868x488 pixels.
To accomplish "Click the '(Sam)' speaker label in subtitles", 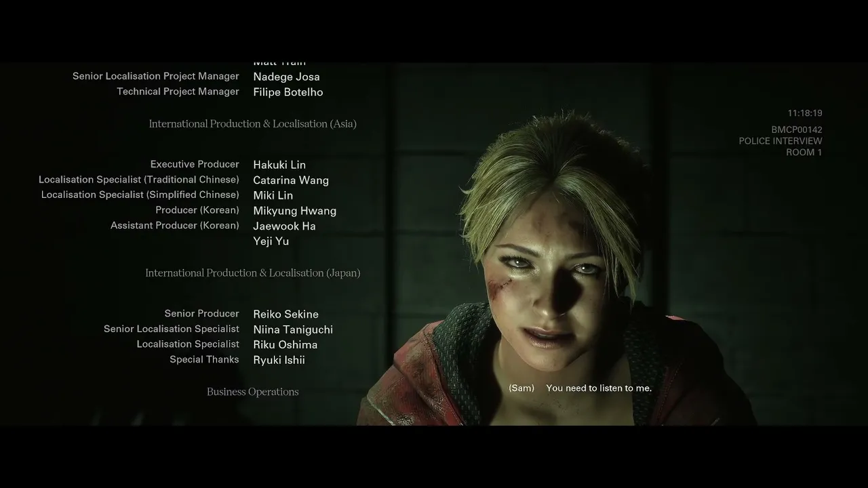I will 521,388.
